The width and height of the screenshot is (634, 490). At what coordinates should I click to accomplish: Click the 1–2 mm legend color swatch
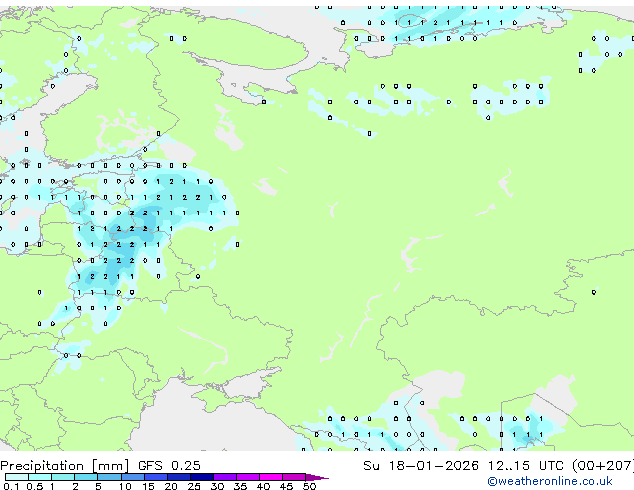tap(63, 477)
